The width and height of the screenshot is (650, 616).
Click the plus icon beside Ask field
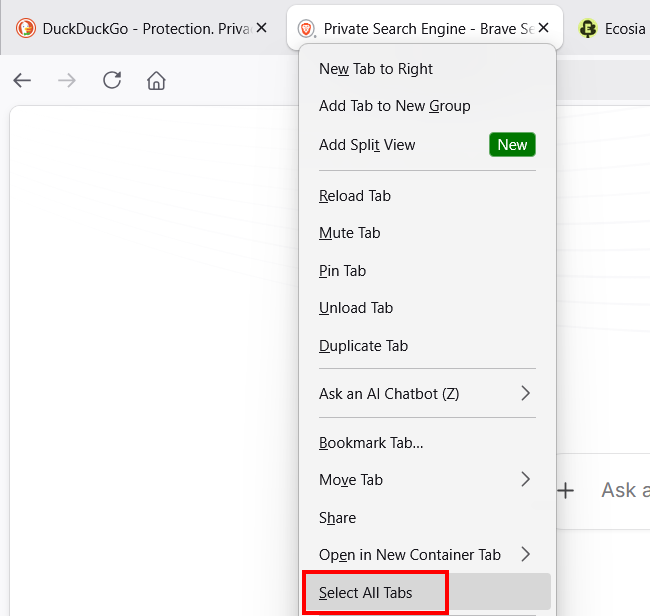click(x=565, y=490)
